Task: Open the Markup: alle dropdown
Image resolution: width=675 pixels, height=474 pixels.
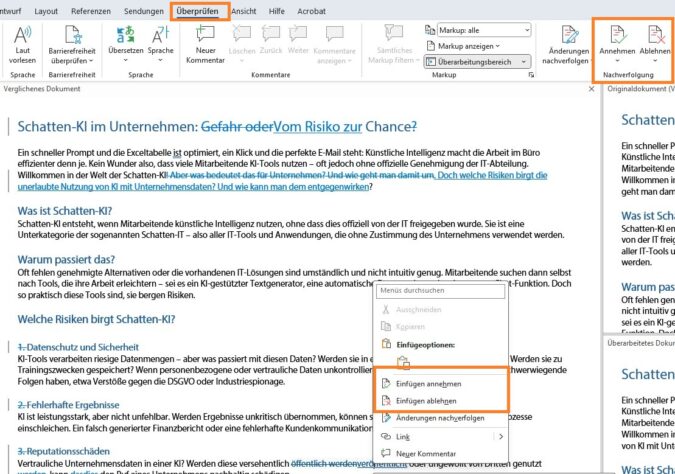Action: [x=484, y=30]
